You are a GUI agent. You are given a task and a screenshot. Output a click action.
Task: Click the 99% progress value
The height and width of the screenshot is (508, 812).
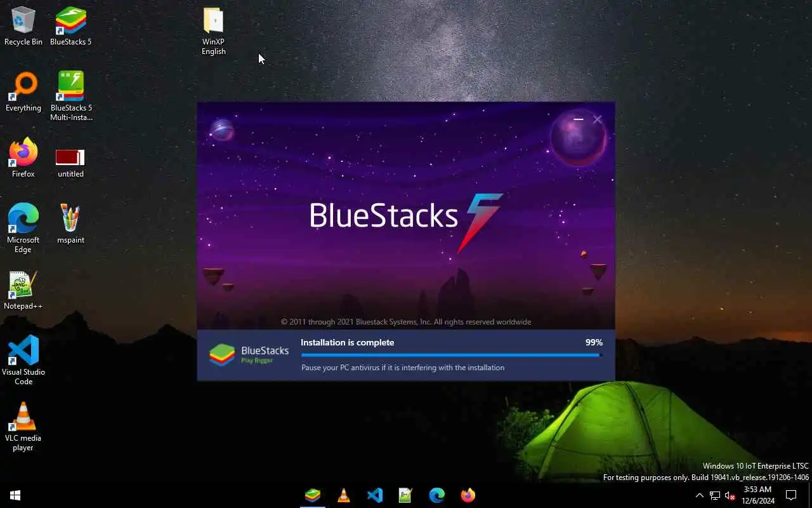click(594, 342)
